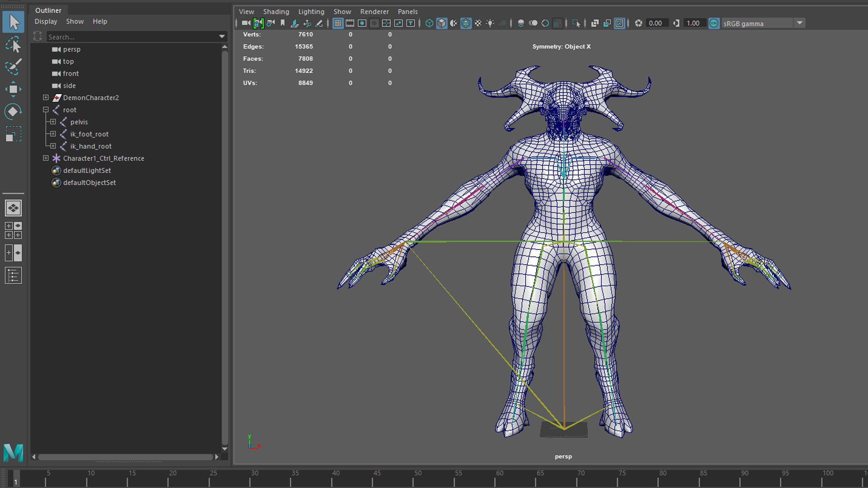
Task: Click the Grease pencil icon
Action: [x=319, y=23]
